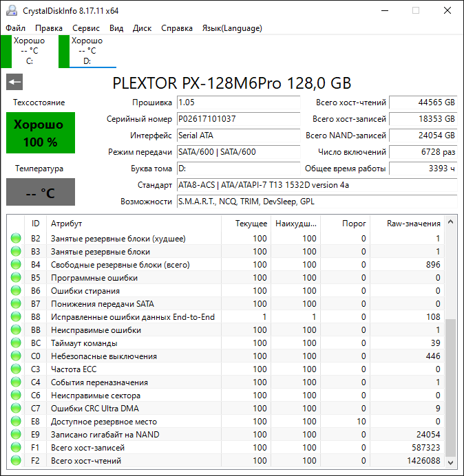
Task: Click green status circle for attribute B5
Action: (x=16, y=277)
